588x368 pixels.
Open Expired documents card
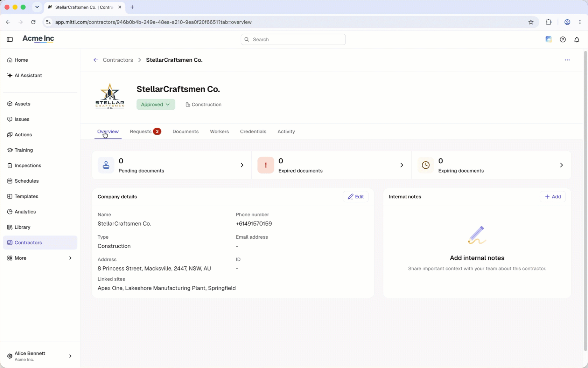point(331,165)
